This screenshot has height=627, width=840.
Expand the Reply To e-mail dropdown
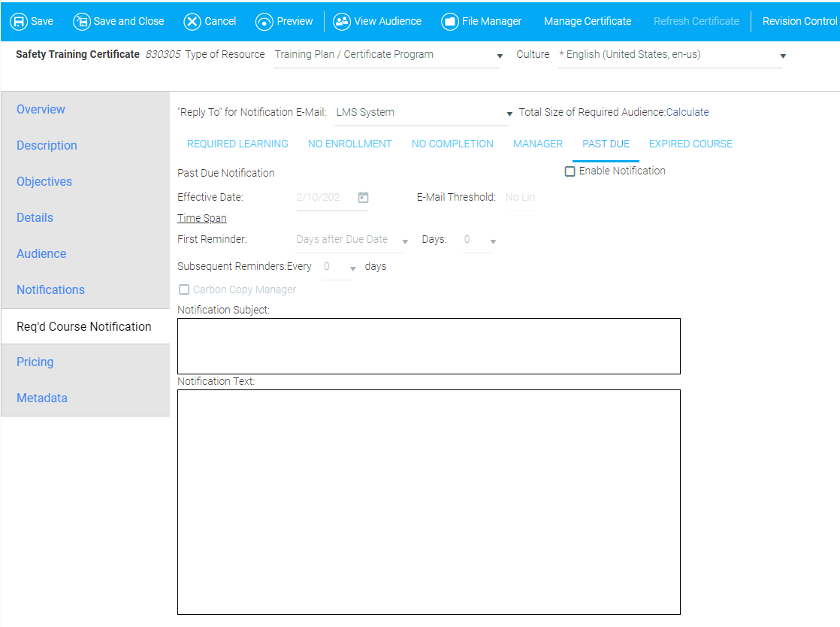pos(509,114)
